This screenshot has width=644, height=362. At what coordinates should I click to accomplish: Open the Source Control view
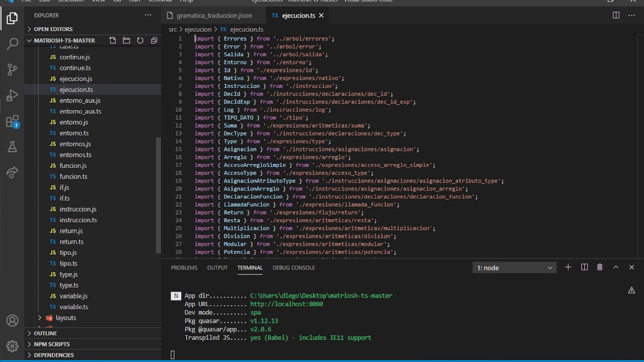click(12, 70)
